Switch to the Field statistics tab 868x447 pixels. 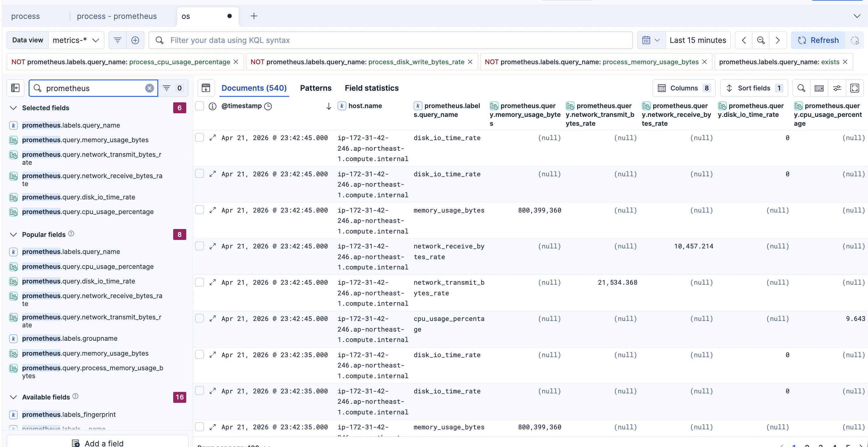click(x=371, y=88)
